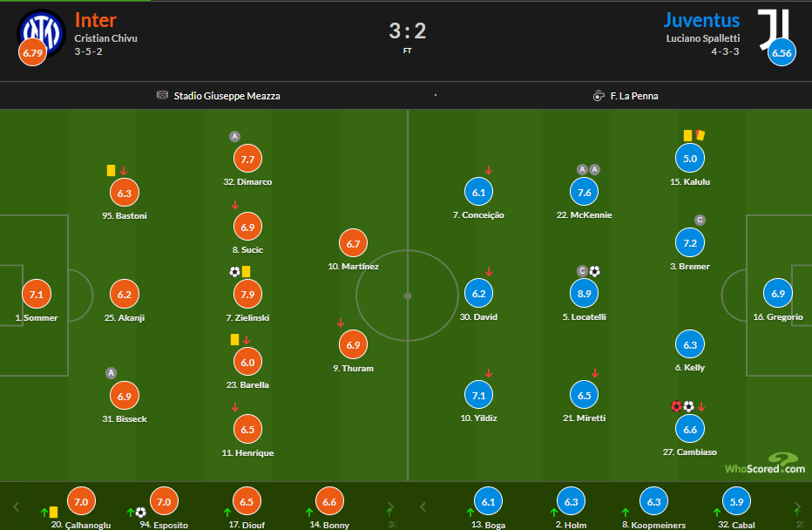Click the yellow card icon above Barella
The image size is (812, 530).
coord(234,339)
